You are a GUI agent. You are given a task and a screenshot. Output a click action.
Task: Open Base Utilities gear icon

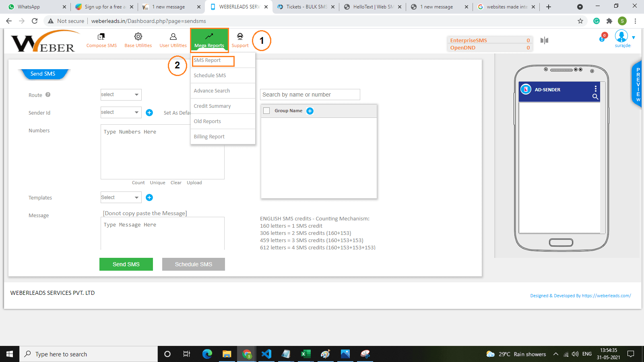(138, 37)
